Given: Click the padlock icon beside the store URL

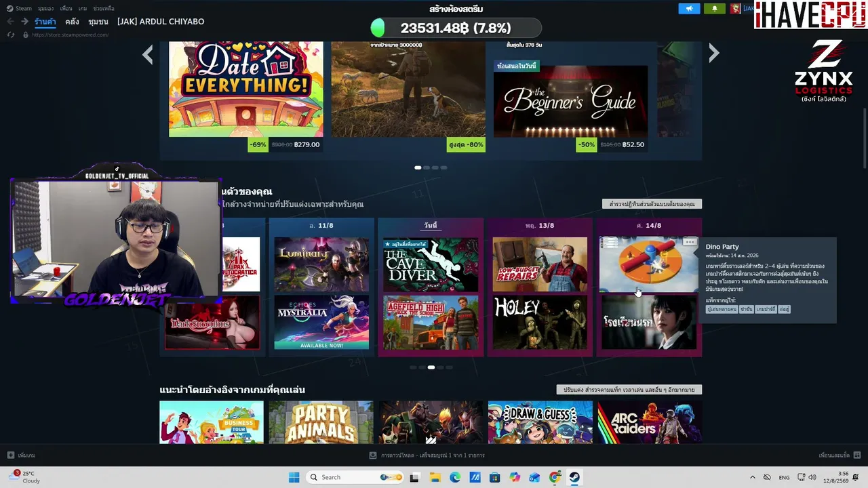Looking at the screenshot, I should pyautogui.click(x=26, y=35).
